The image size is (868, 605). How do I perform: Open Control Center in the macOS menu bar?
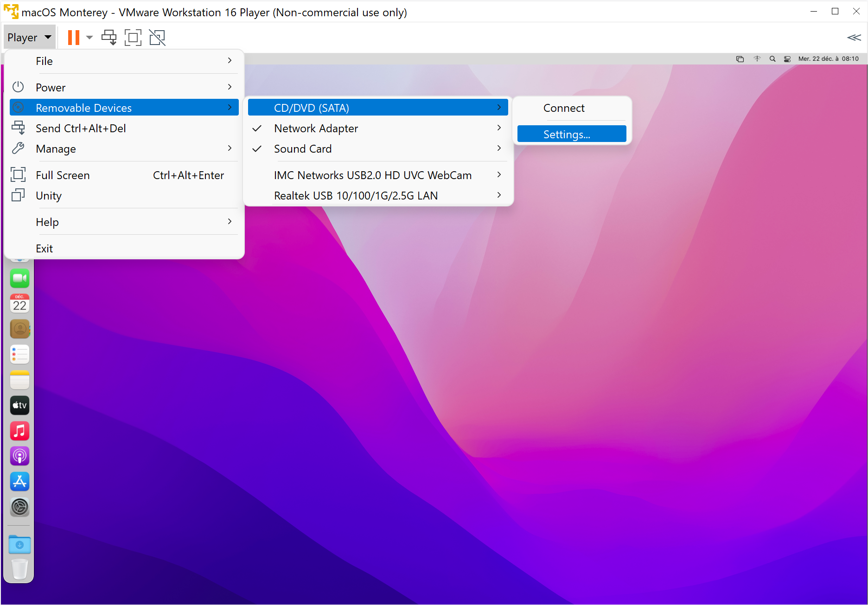point(787,58)
